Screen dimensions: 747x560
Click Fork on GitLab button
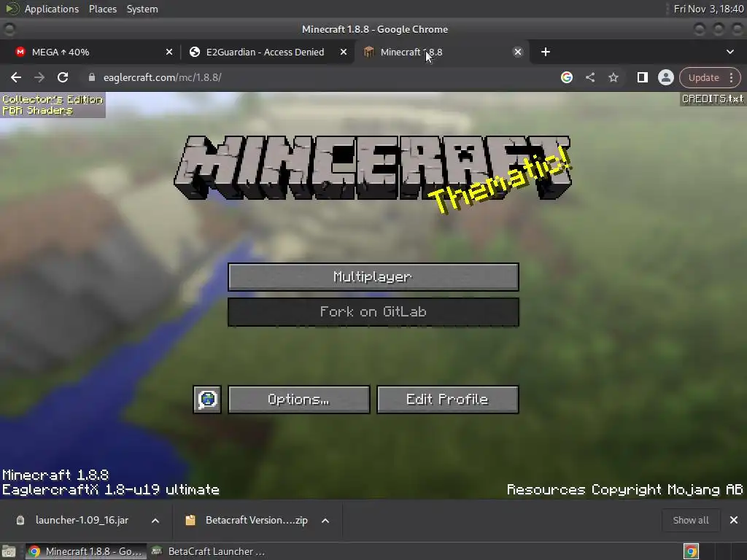click(373, 312)
